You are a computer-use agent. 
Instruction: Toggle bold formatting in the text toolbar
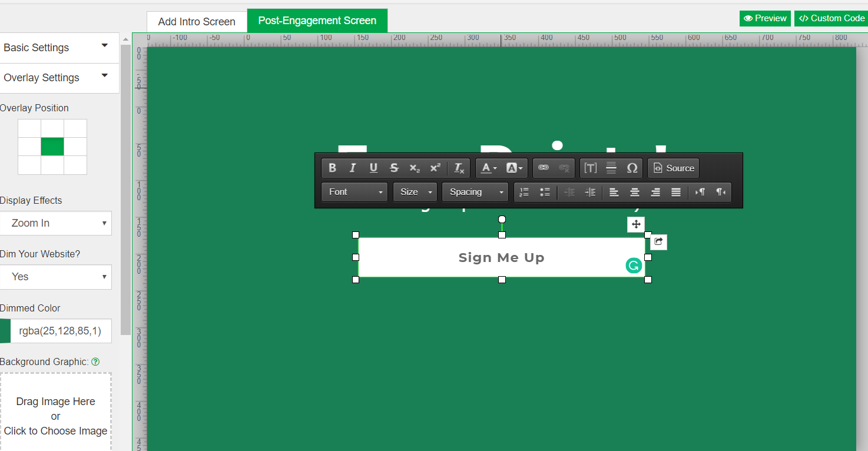[x=332, y=168]
